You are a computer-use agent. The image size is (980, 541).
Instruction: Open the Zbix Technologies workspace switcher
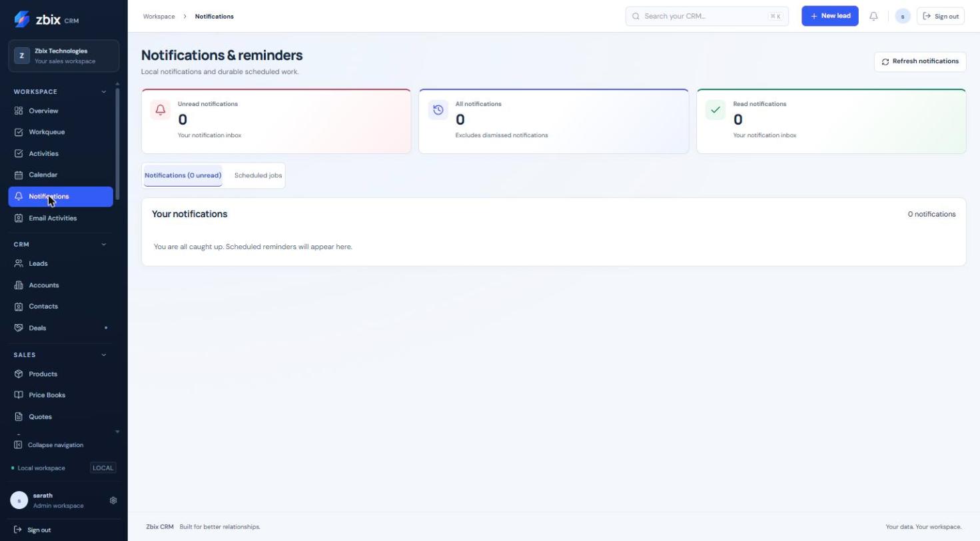pyautogui.click(x=64, y=56)
